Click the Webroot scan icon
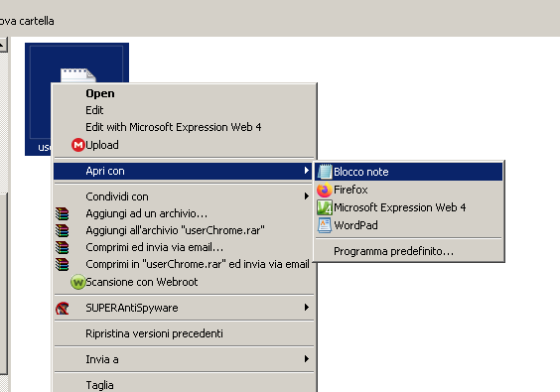This screenshot has width=560, height=392. [x=77, y=282]
